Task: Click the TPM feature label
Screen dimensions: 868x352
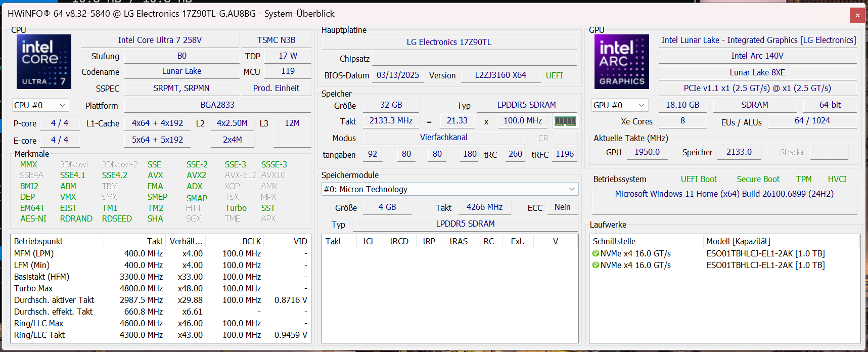Action: pyautogui.click(x=803, y=179)
